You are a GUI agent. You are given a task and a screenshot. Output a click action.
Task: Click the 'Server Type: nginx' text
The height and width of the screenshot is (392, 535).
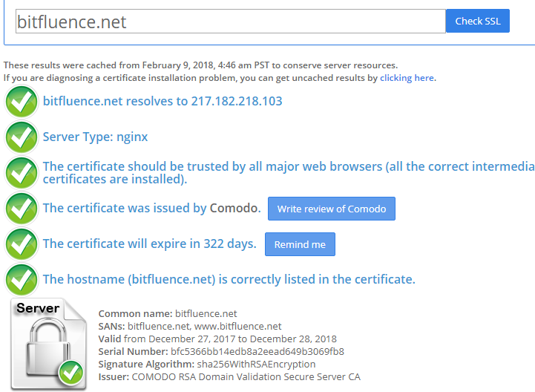click(x=95, y=137)
